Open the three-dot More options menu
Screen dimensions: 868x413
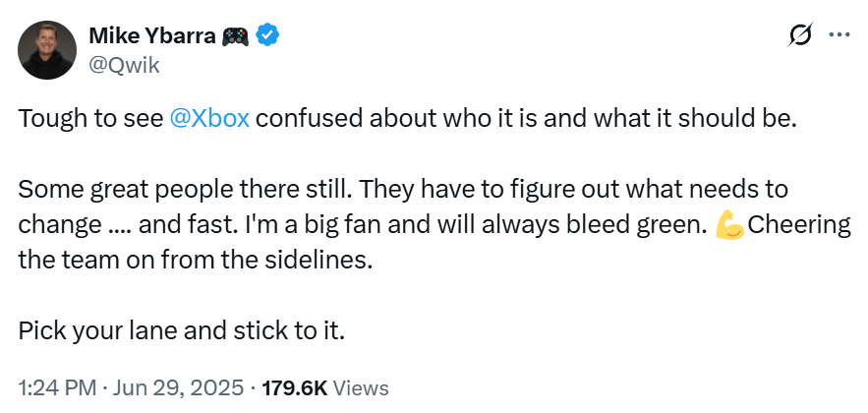point(839,35)
